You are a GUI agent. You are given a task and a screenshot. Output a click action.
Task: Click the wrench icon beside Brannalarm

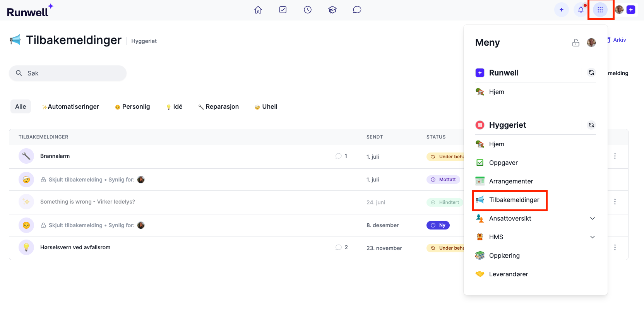26,156
